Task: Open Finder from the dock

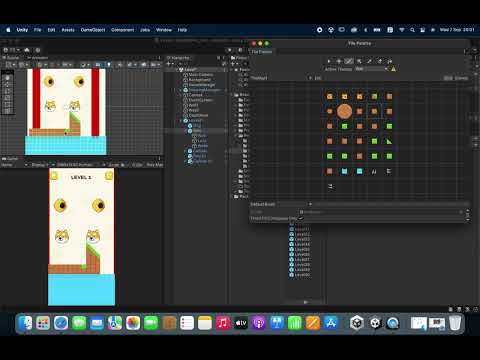Action: (25, 323)
